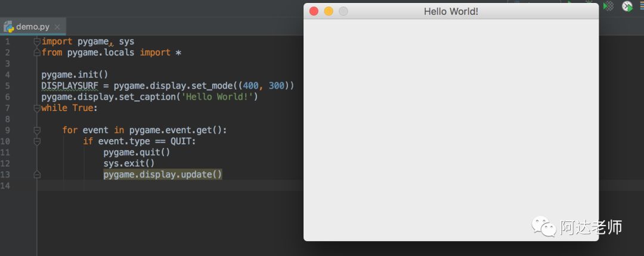Click pygame.event.get() on line 9
The image size is (644, 256).
(x=175, y=130)
